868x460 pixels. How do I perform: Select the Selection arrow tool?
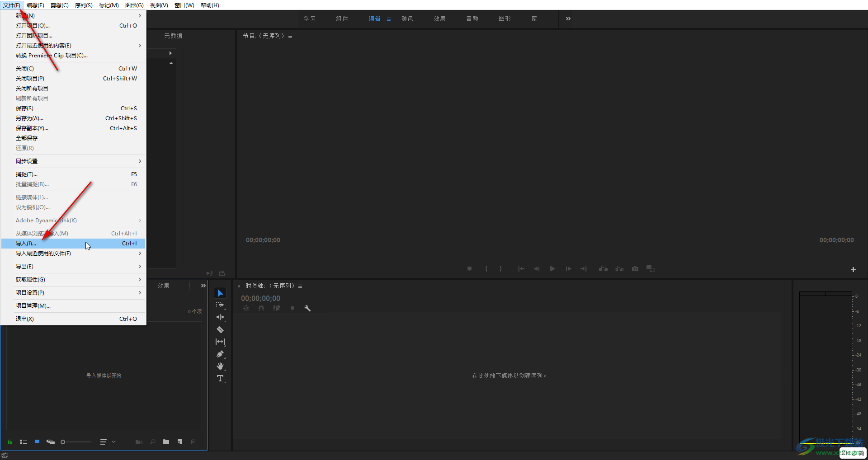tap(220, 293)
